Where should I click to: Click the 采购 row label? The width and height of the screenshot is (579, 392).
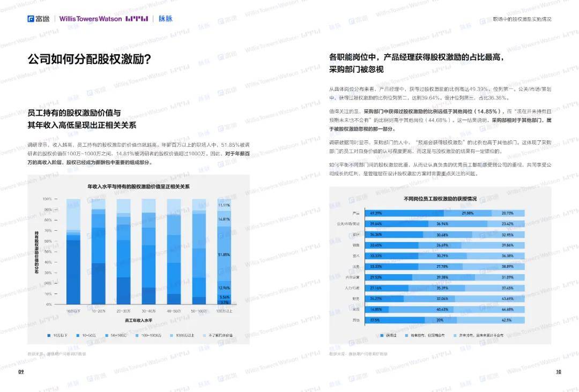click(x=356, y=310)
